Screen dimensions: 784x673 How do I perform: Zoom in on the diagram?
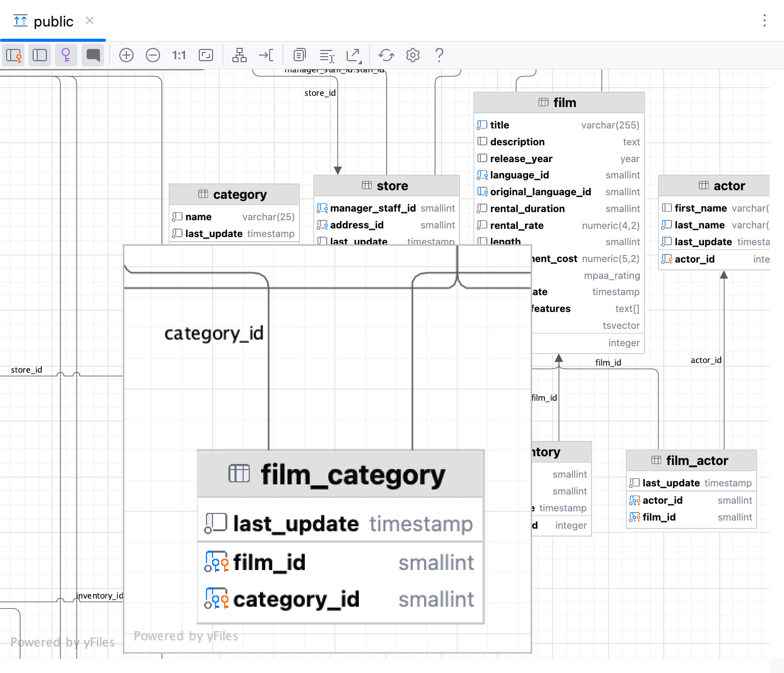click(126, 55)
